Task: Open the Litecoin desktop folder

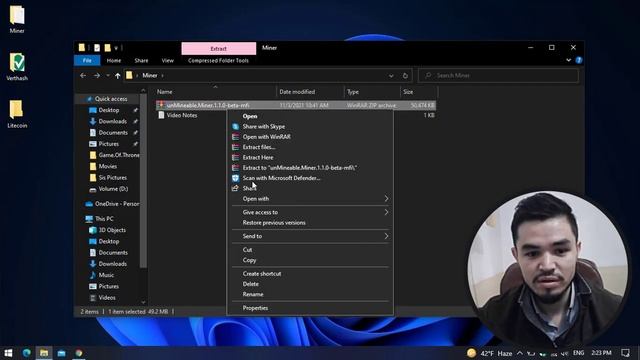Action: (17, 114)
